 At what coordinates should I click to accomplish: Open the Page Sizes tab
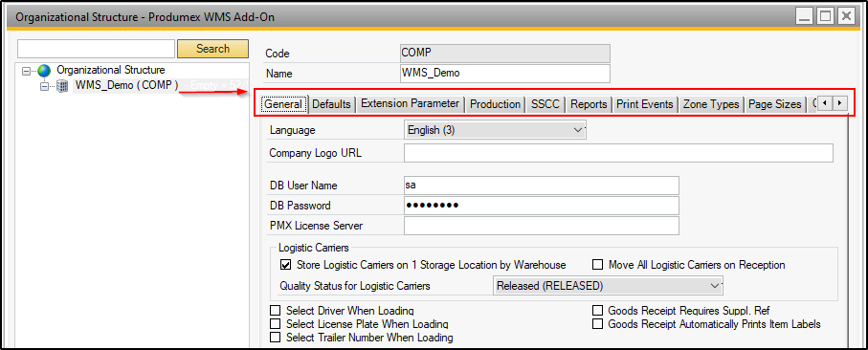774,104
